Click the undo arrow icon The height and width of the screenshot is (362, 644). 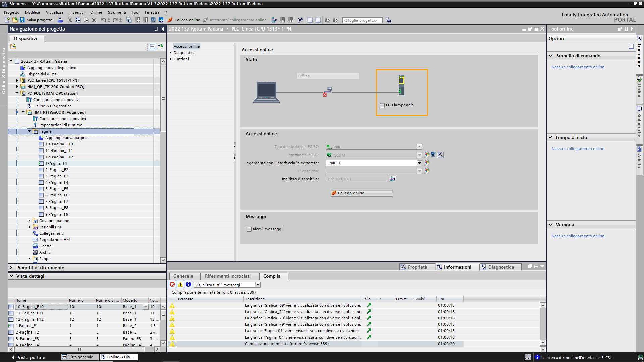pos(103,20)
